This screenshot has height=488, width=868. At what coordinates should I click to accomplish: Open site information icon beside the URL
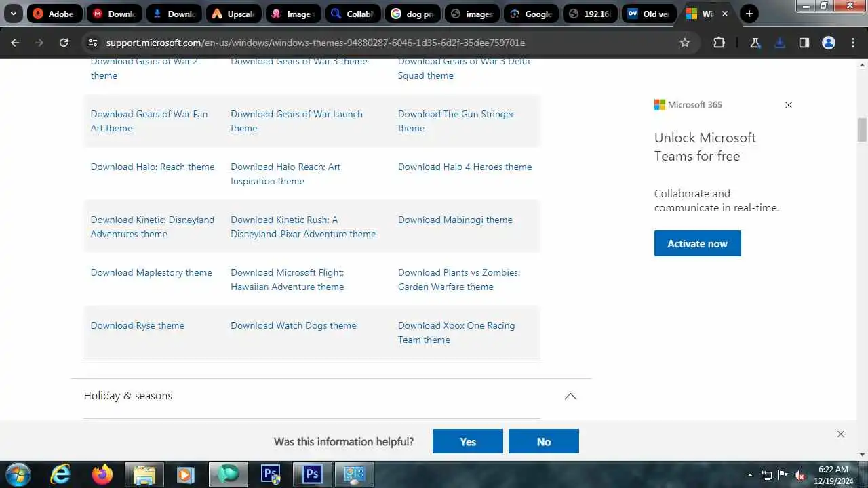[x=93, y=43]
